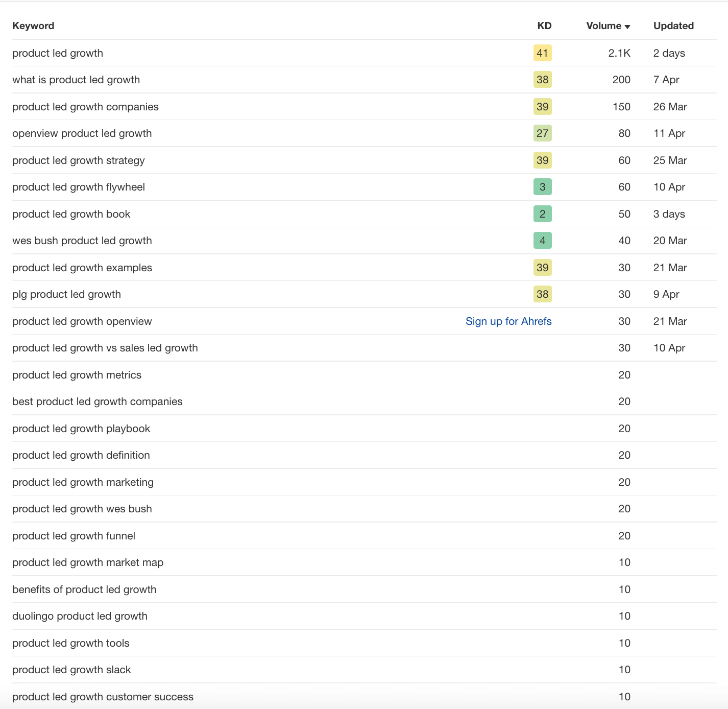Click the KD badge 4

tap(543, 241)
